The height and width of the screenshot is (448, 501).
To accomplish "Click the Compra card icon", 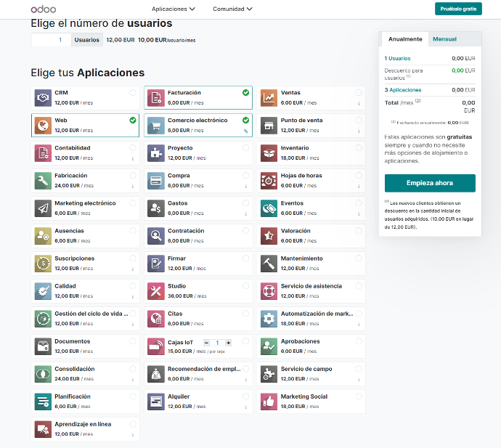I will 156,181.
